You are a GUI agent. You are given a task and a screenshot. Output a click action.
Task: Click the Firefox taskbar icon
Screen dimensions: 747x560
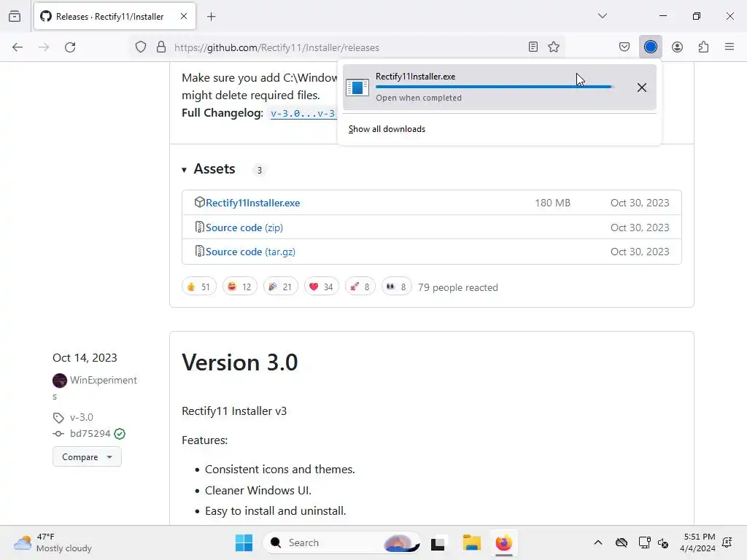(x=504, y=542)
